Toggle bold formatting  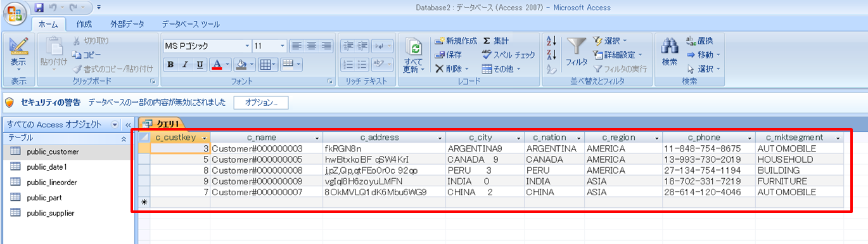[170, 64]
